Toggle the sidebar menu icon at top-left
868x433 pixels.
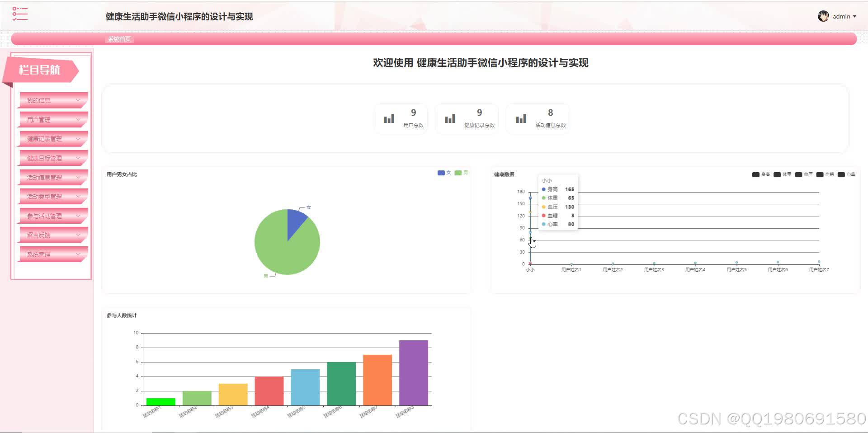coord(20,14)
